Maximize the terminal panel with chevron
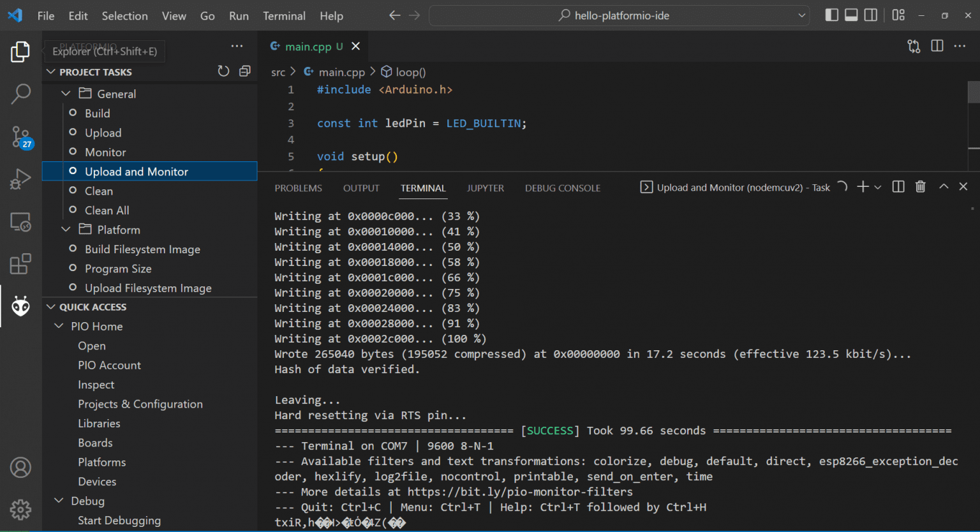The width and height of the screenshot is (980, 532). click(x=943, y=186)
